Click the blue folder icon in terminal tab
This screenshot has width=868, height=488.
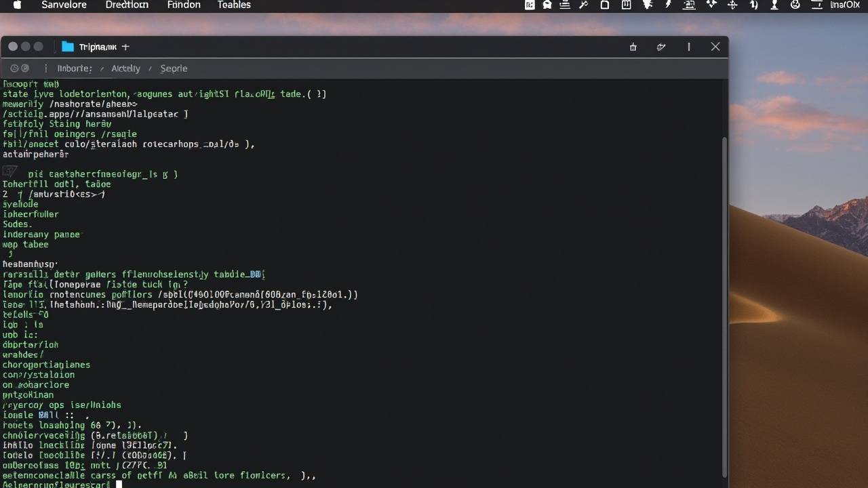point(67,47)
